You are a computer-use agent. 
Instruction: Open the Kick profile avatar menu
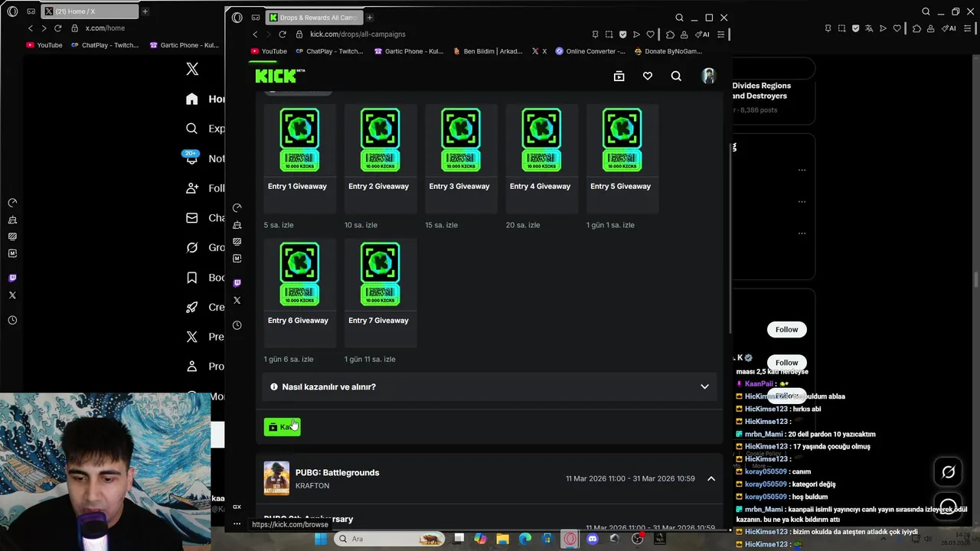(x=709, y=76)
